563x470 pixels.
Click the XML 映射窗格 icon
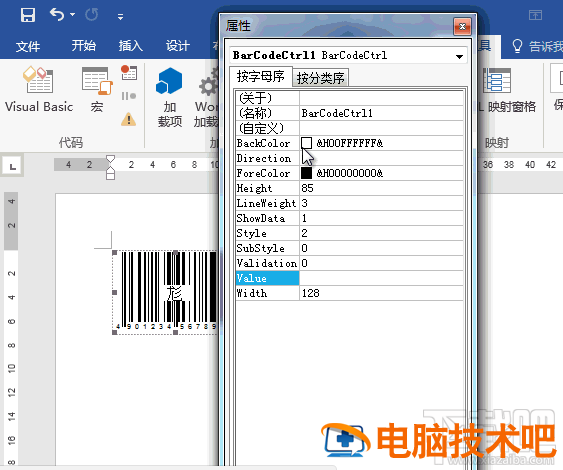tap(497, 80)
